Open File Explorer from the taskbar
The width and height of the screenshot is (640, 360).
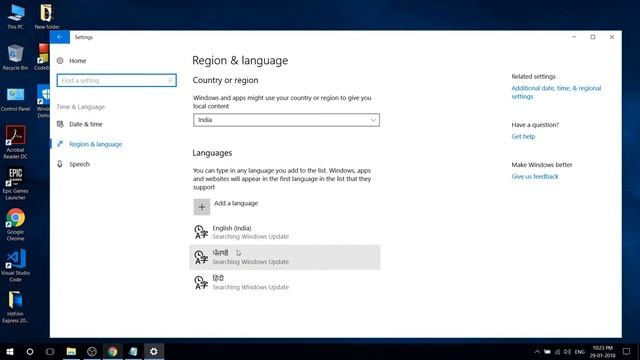point(71,351)
